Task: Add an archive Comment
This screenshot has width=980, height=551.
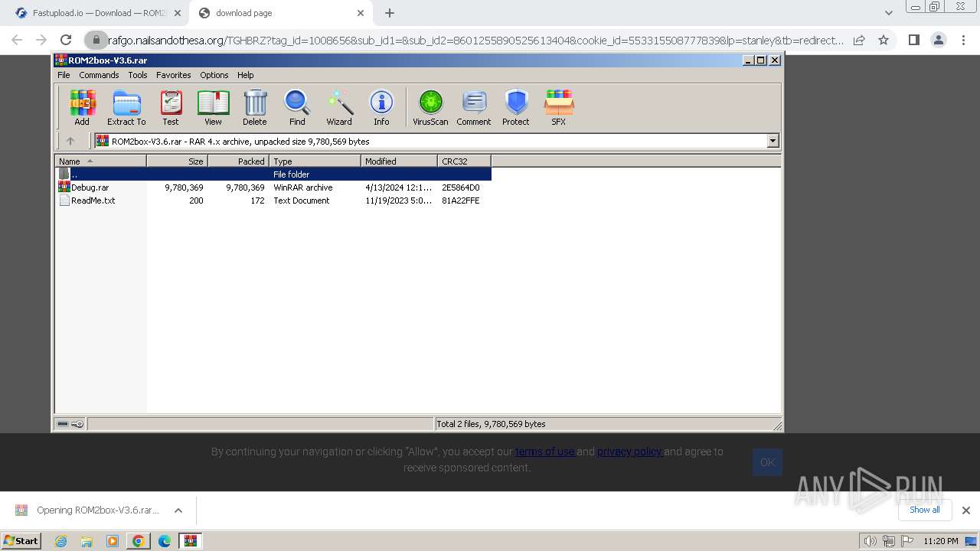Action: coord(474,107)
